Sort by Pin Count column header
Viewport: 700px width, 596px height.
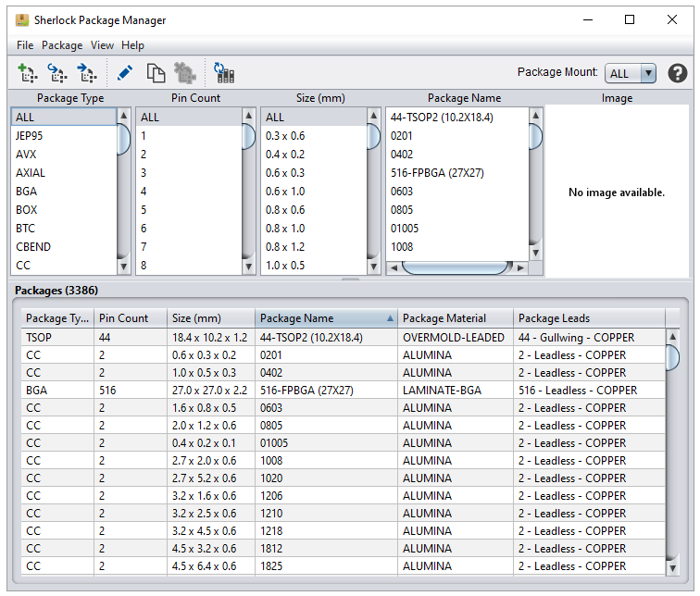(131, 318)
